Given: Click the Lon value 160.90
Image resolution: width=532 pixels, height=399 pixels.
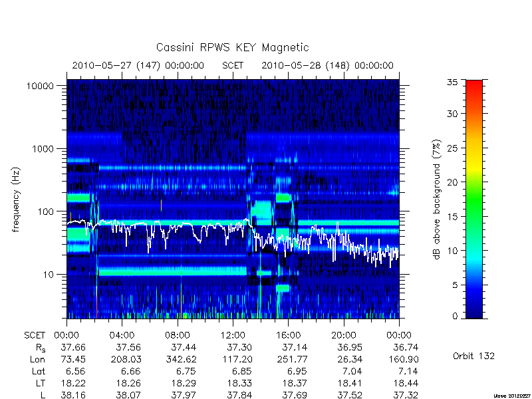Looking at the screenshot, I should (403, 359).
